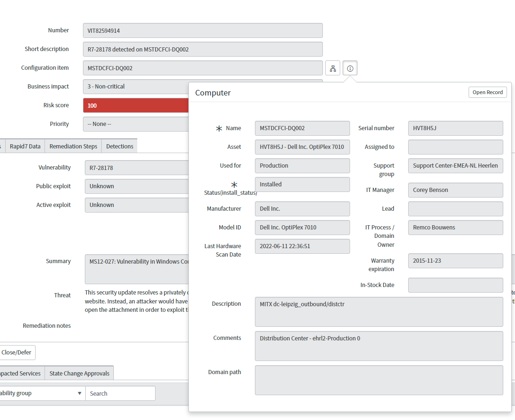Click the Description text area in popup

(379, 312)
